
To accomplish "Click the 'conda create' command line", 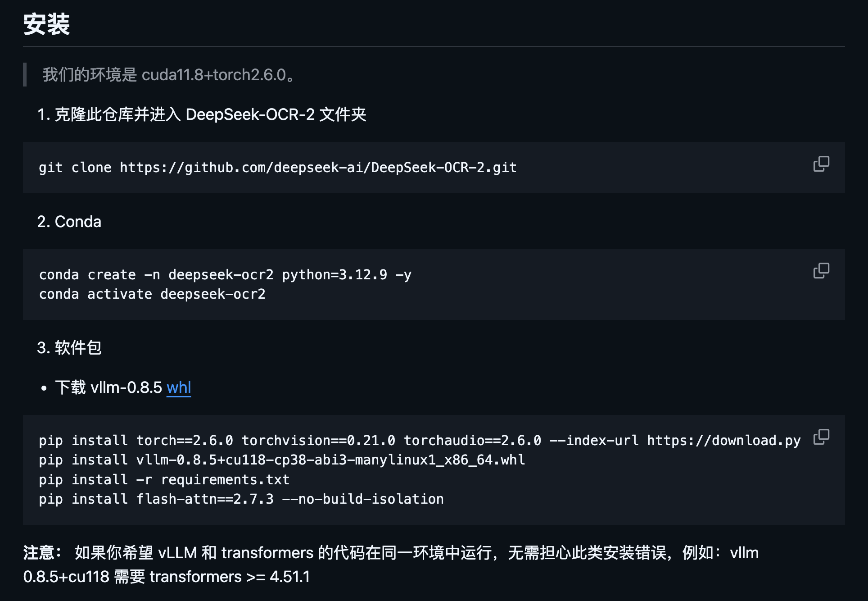I will (x=225, y=274).
